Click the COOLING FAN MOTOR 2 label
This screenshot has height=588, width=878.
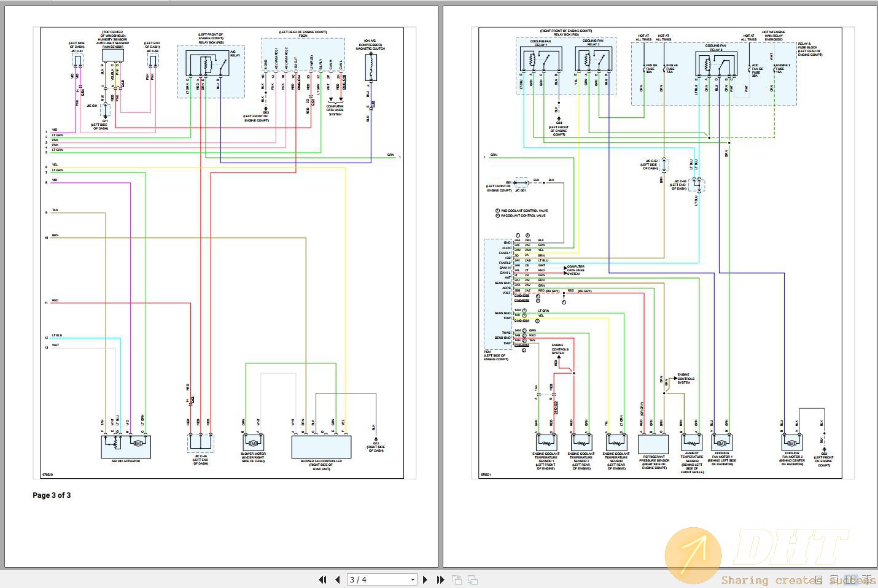792,458
